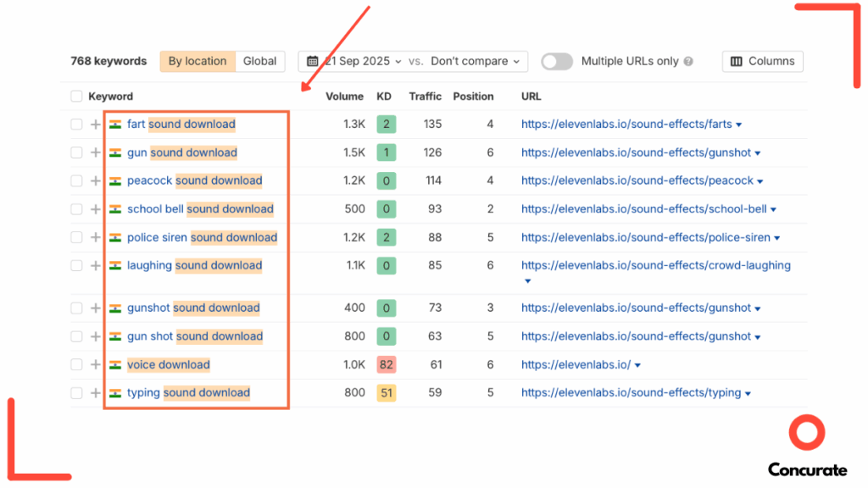
Task: Expand the elevenlabs.io/ homepage URL dropdown arrow
Action: tap(637, 365)
